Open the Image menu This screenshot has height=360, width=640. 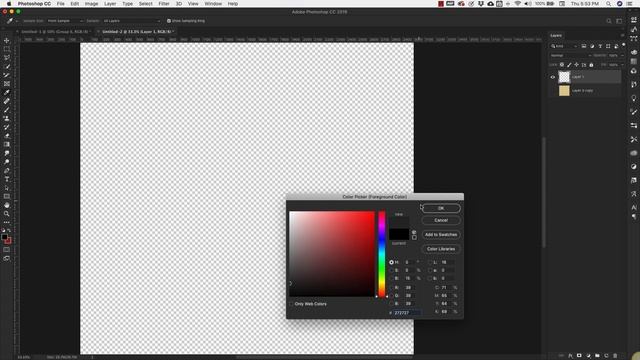coord(91,4)
